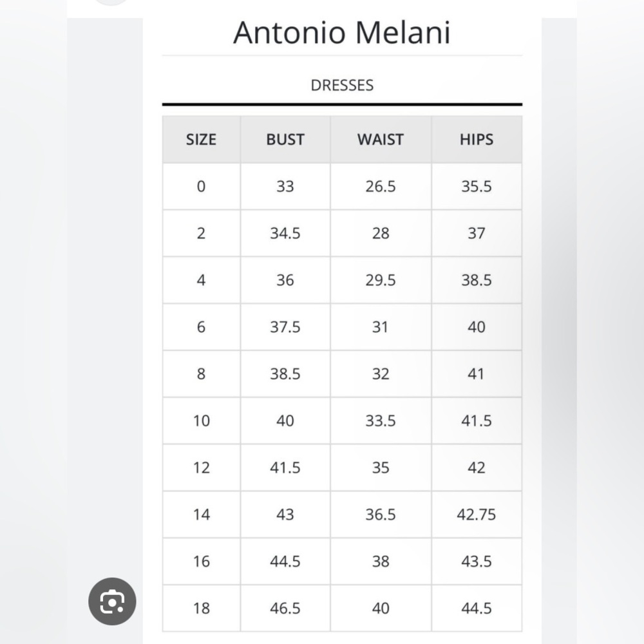Select the size 0 row label
The width and height of the screenshot is (644, 644).
pyautogui.click(x=201, y=187)
